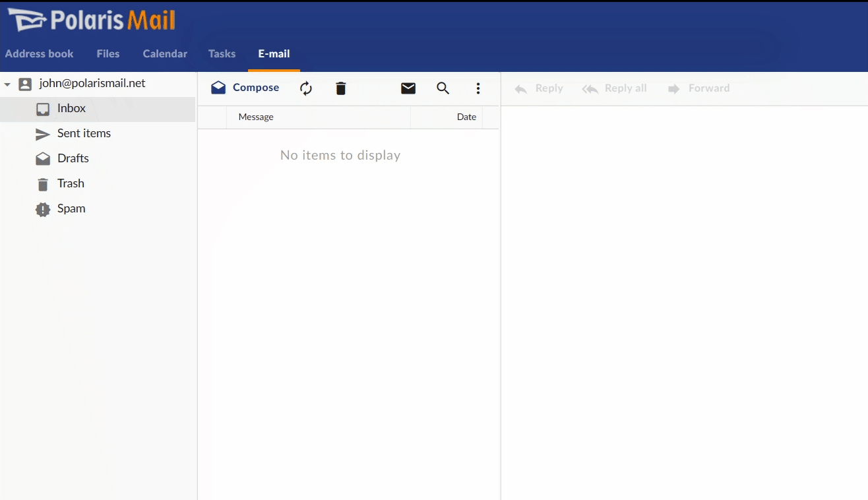Open the three-dot more options menu

tap(478, 88)
